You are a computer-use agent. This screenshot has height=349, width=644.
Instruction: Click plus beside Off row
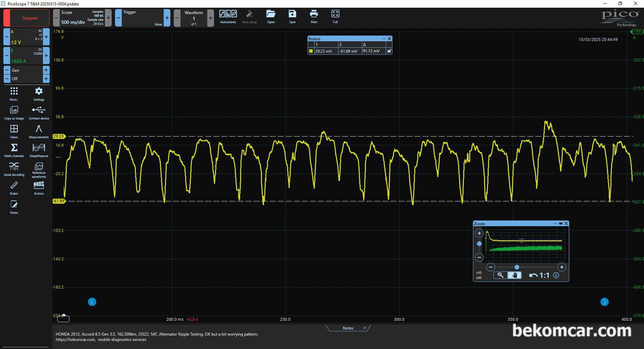pyautogui.click(x=46, y=79)
